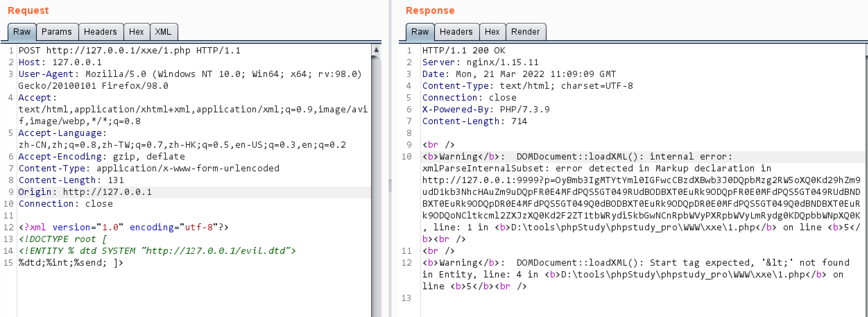Click the Date header in response

click(519, 74)
